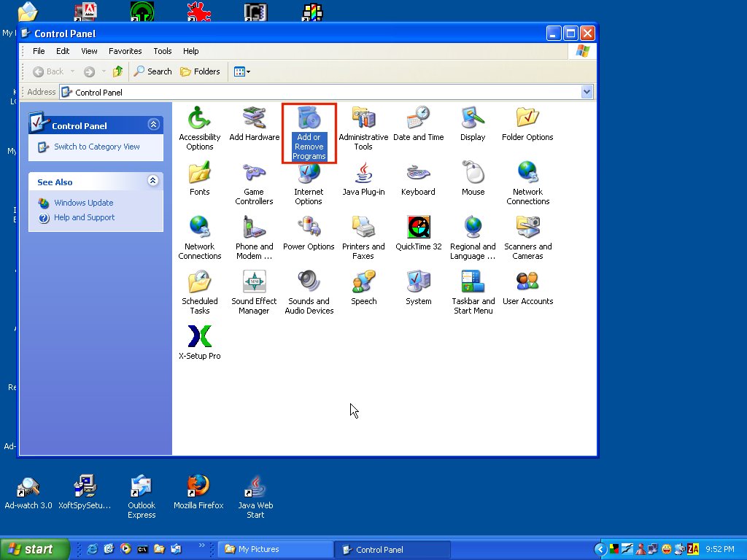747x560 pixels.
Task: Open the View menu
Action: click(x=89, y=51)
